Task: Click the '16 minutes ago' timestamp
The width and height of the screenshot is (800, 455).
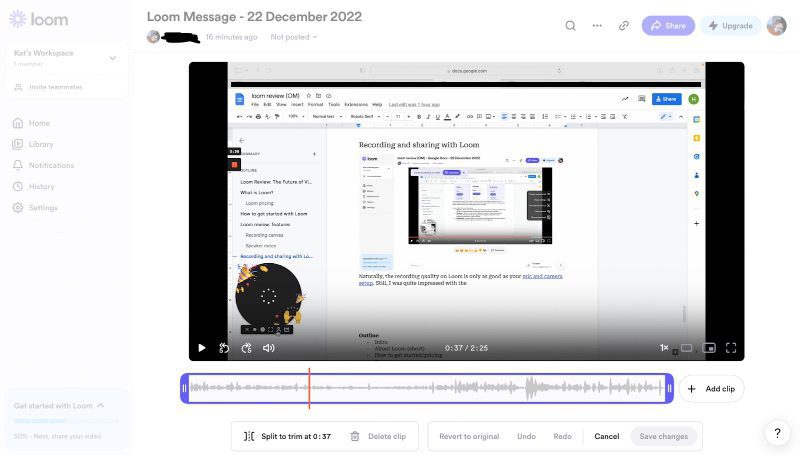Action: point(231,37)
